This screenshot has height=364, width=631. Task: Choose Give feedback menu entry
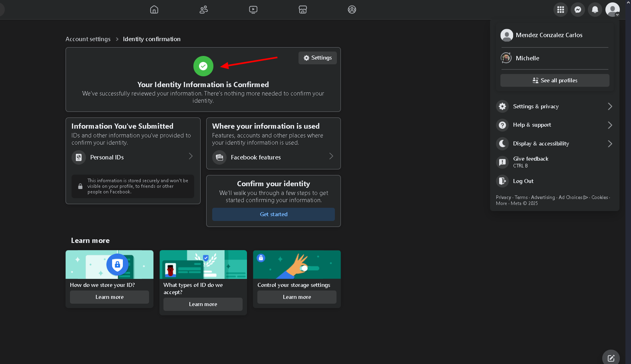pyautogui.click(x=530, y=162)
